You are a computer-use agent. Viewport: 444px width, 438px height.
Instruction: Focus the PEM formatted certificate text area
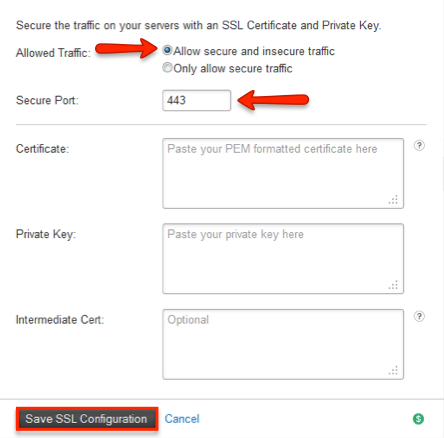tap(283, 173)
